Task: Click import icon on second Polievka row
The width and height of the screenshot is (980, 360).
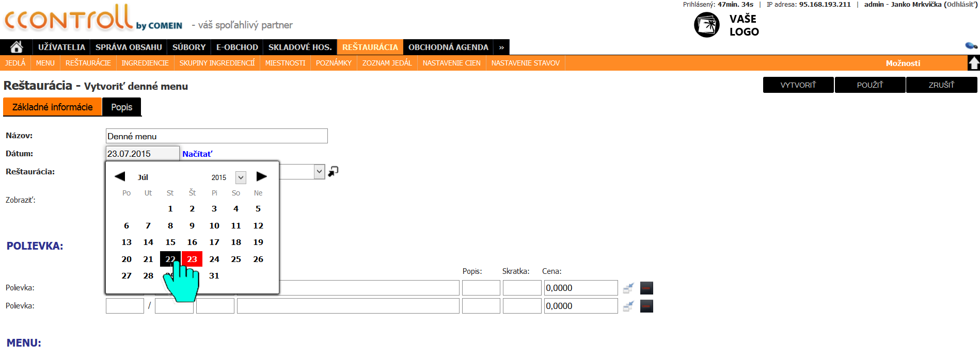Action: pos(628,306)
